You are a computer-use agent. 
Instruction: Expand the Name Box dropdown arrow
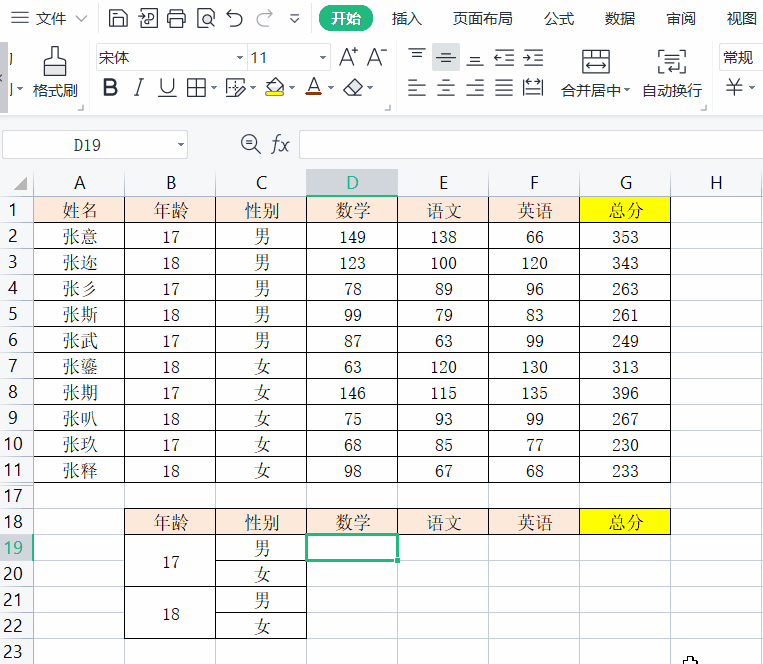181,145
